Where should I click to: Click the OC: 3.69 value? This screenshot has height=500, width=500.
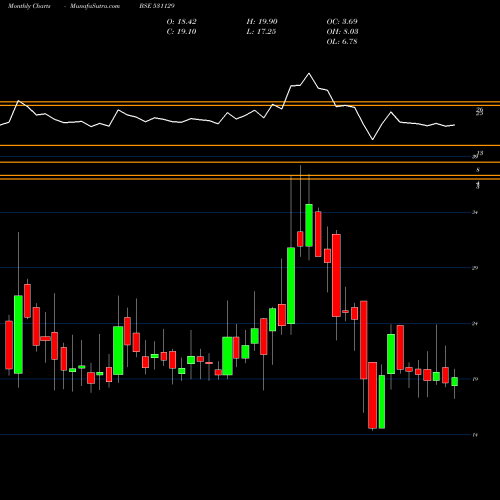(342, 22)
